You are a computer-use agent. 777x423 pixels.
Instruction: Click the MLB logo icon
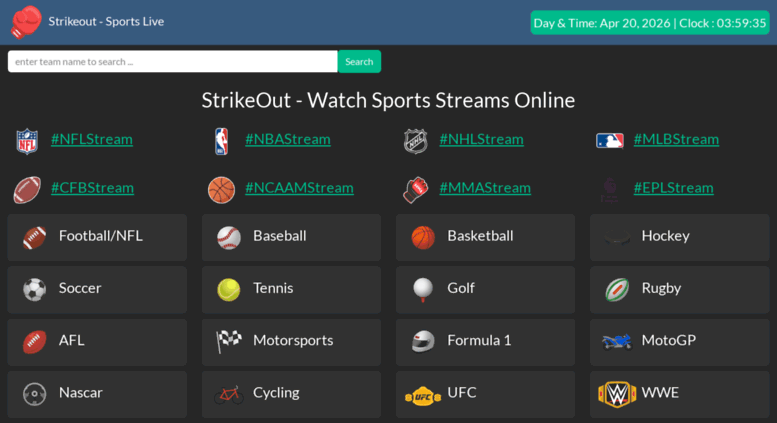coord(610,141)
